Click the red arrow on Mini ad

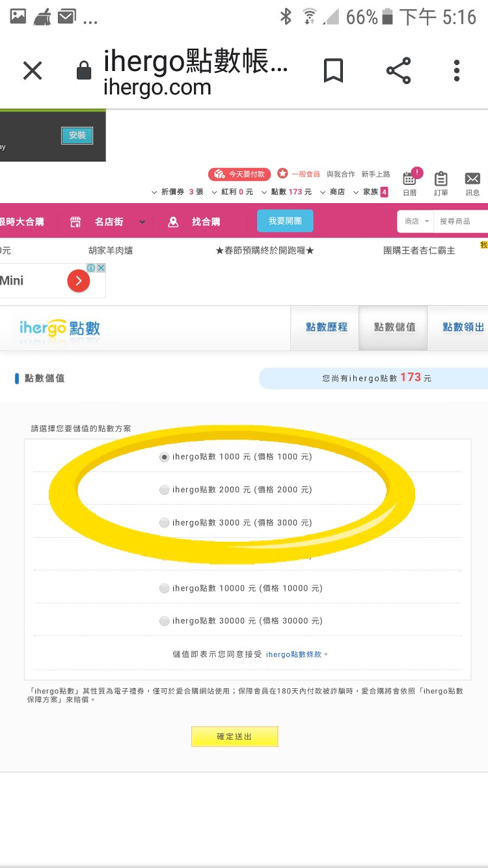click(x=78, y=281)
